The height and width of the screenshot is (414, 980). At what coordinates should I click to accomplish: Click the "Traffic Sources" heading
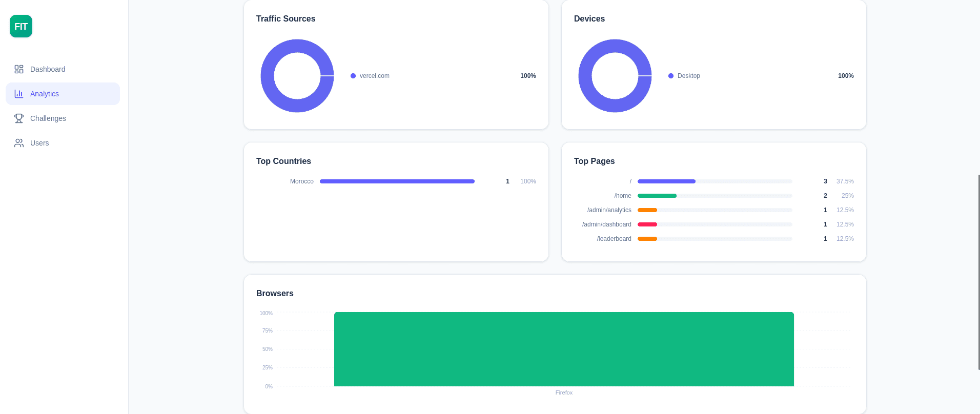286,19
